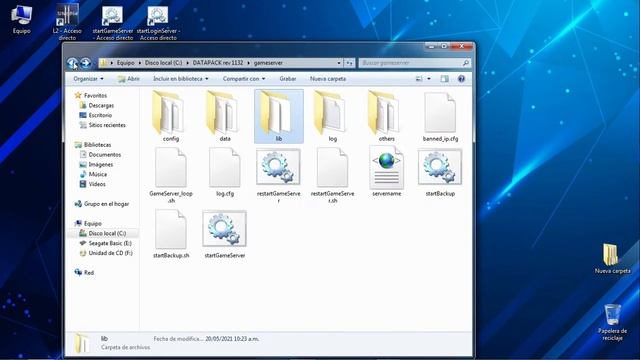Open the others folder

(386, 116)
